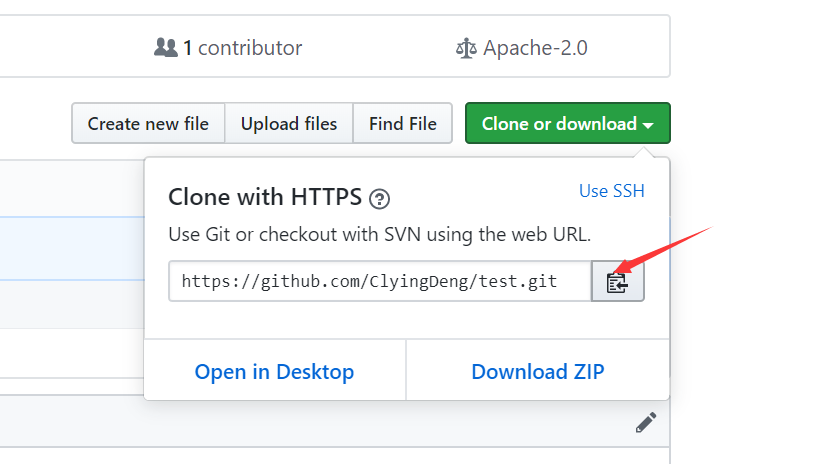Open the Upload files page
813x464 pixels.
tap(289, 124)
